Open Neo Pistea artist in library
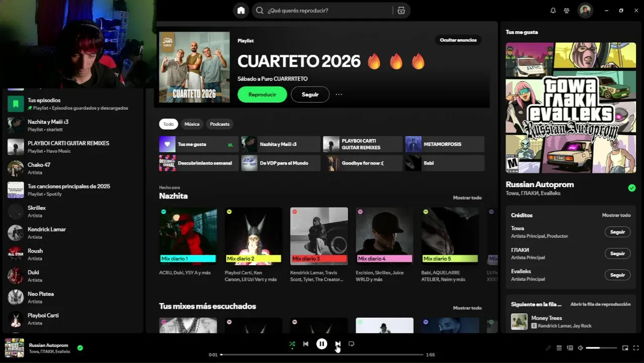Screen dimensions: 644x363 [x=73, y=297]
